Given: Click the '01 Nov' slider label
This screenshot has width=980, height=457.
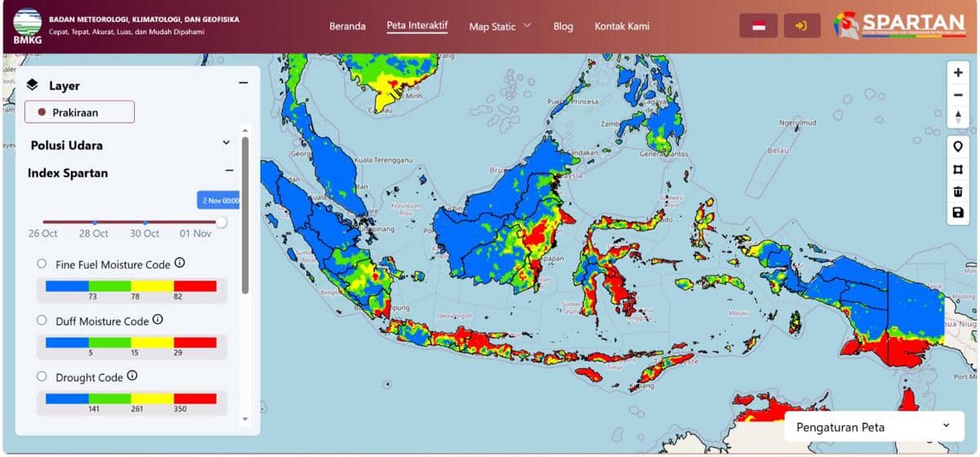Looking at the screenshot, I should coord(196,234).
